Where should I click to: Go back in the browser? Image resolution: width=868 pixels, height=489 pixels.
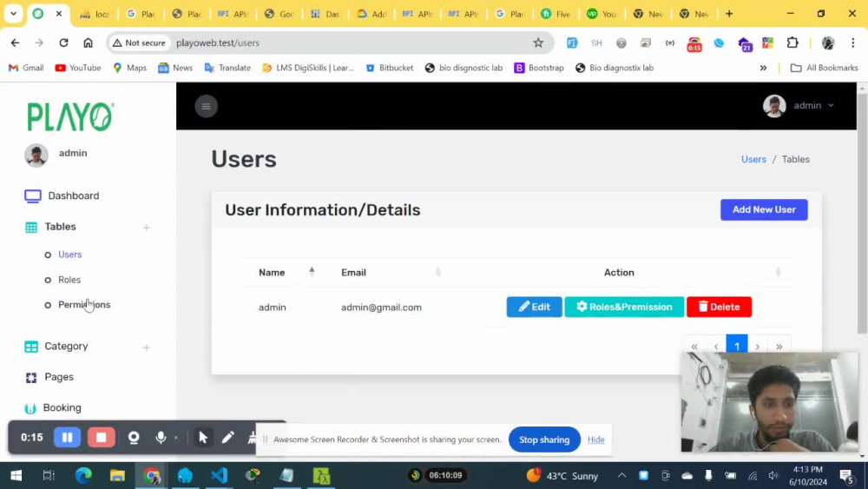(x=15, y=43)
